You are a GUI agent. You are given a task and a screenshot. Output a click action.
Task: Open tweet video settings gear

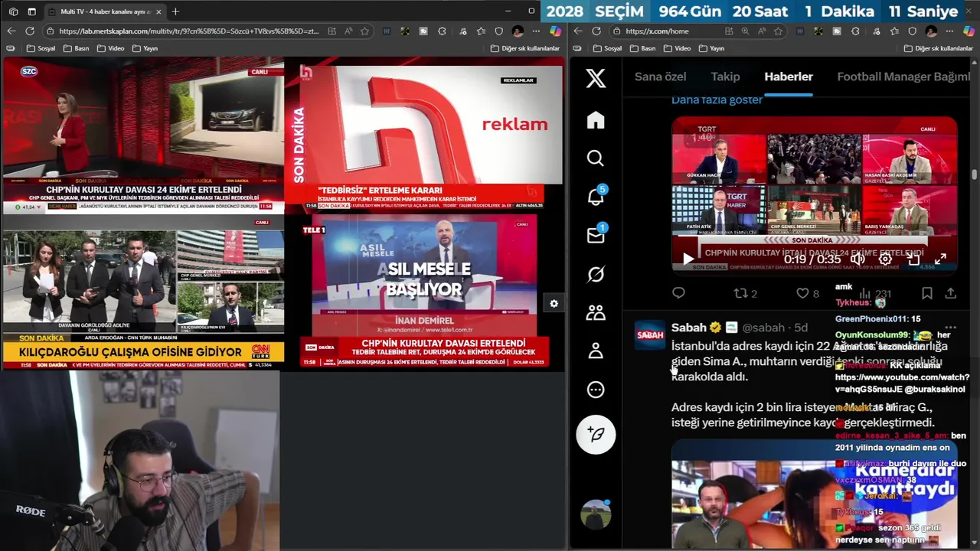pyautogui.click(x=885, y=259)
